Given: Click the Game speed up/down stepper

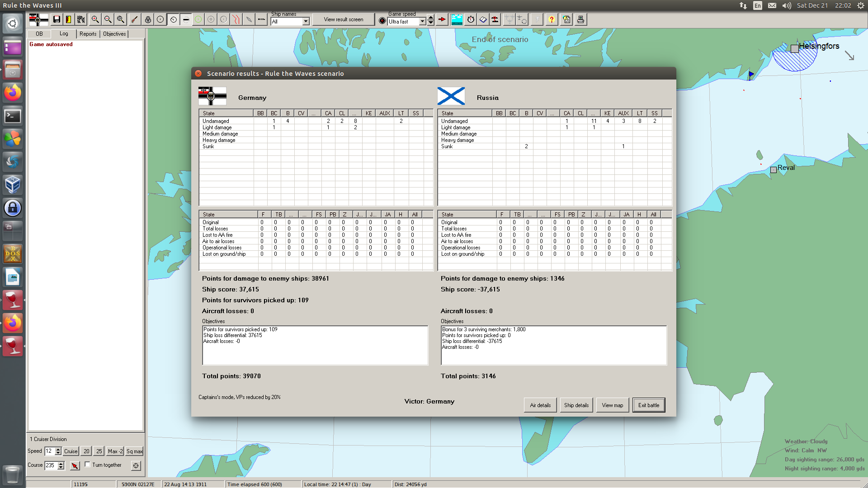Looking at the screenshot, I should pos(431,20).
